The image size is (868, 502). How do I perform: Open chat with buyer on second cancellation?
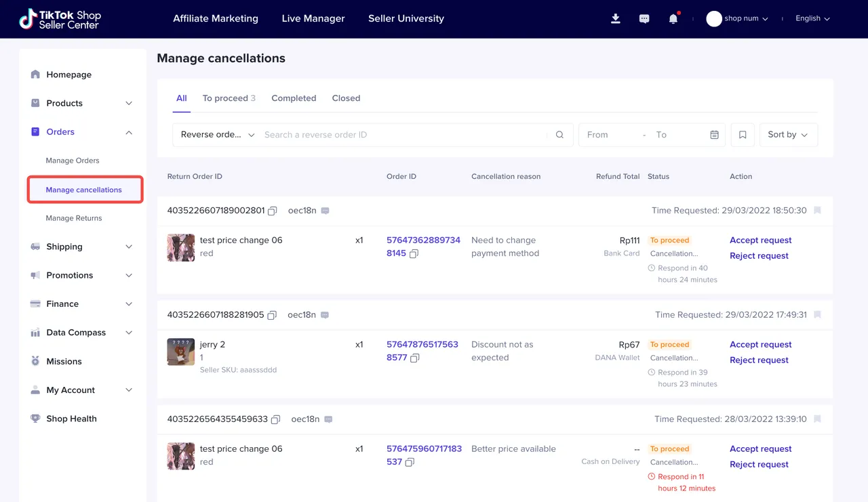click(325, 315)
